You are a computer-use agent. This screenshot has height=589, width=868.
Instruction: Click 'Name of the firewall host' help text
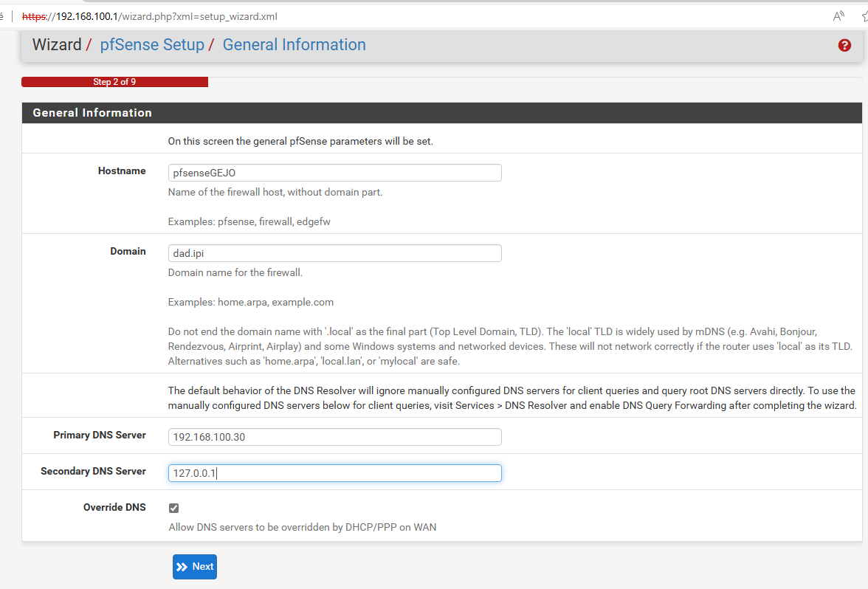point(275,192)
